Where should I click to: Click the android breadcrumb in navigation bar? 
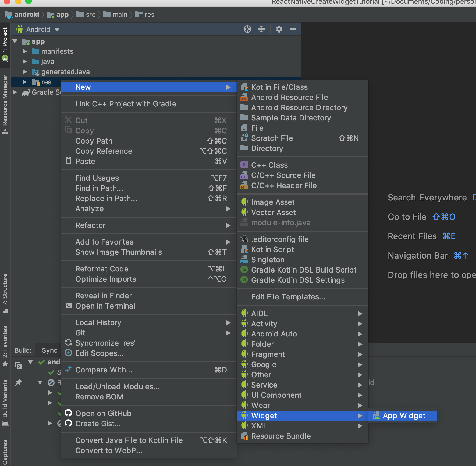pos(22,15)
